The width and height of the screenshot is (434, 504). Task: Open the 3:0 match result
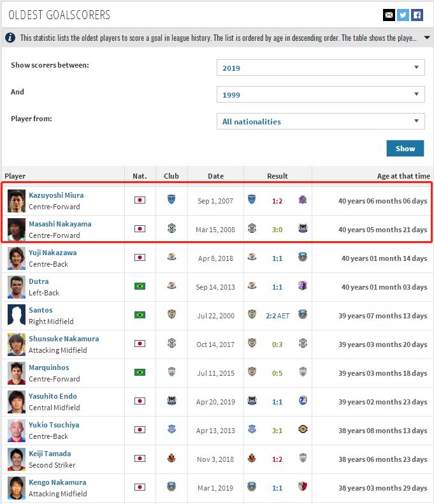coord(277,230)
